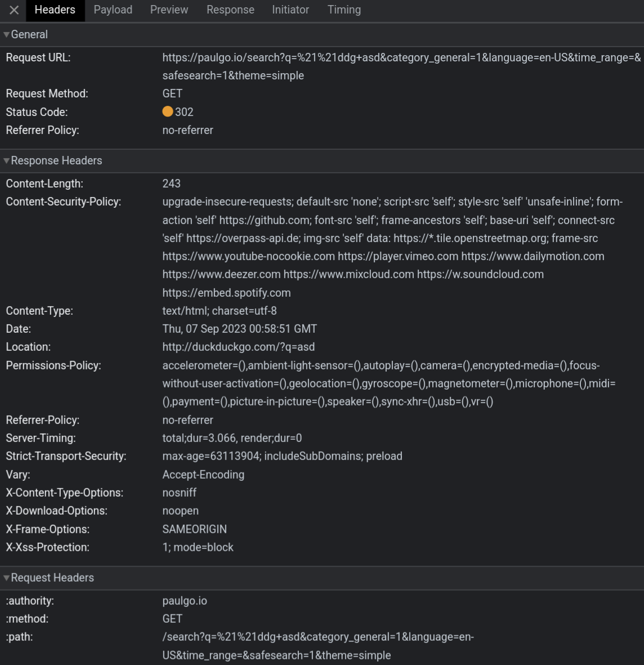Collapse the Response Headers section
The width and height of the screenshot is (644, 665).
[6, 160]
